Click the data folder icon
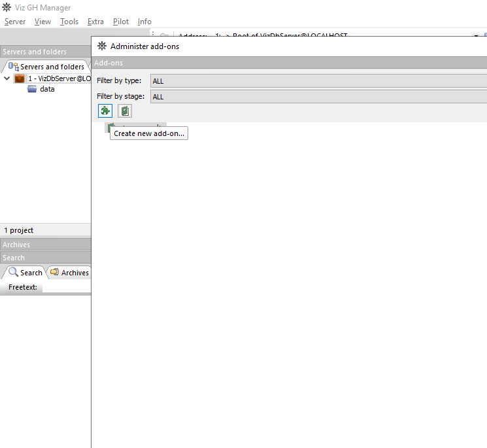The image size is (487, 448). 32,89
